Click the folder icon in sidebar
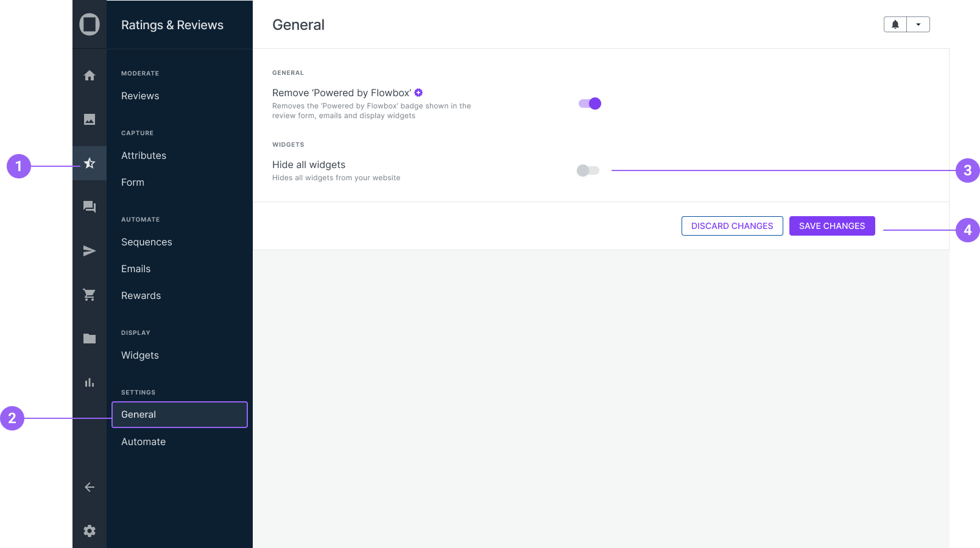The height and width of the screenshot is (548, 980). pyautogui.click(x=90, y=339)
